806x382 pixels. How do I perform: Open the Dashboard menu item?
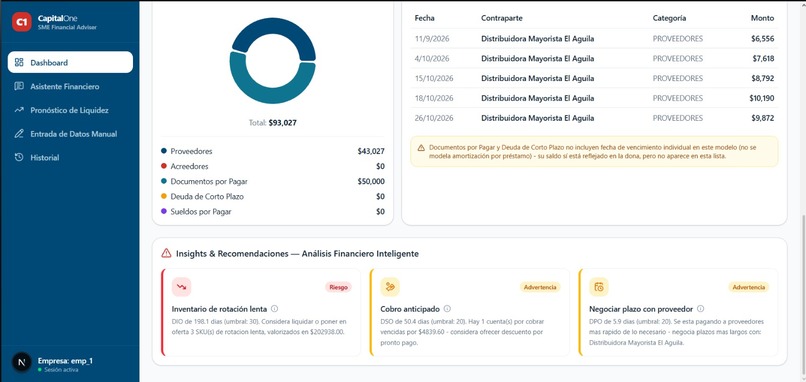(70, 62)
